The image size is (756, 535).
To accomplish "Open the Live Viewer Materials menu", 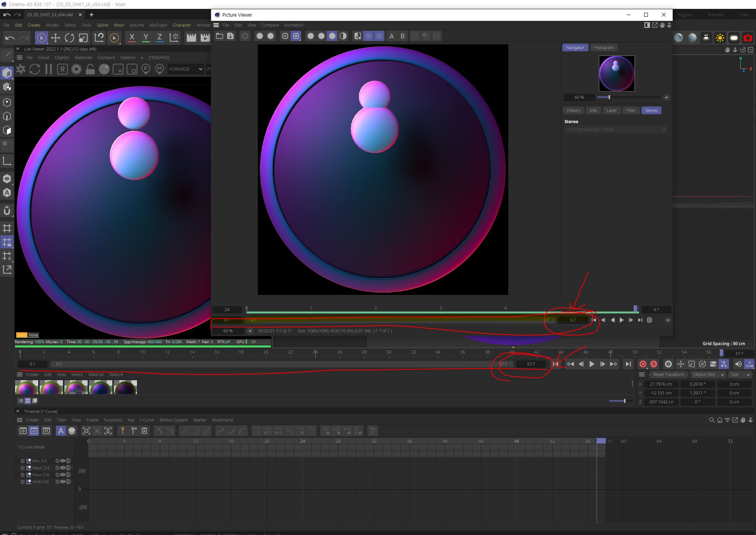I will [x=83, y=58].
